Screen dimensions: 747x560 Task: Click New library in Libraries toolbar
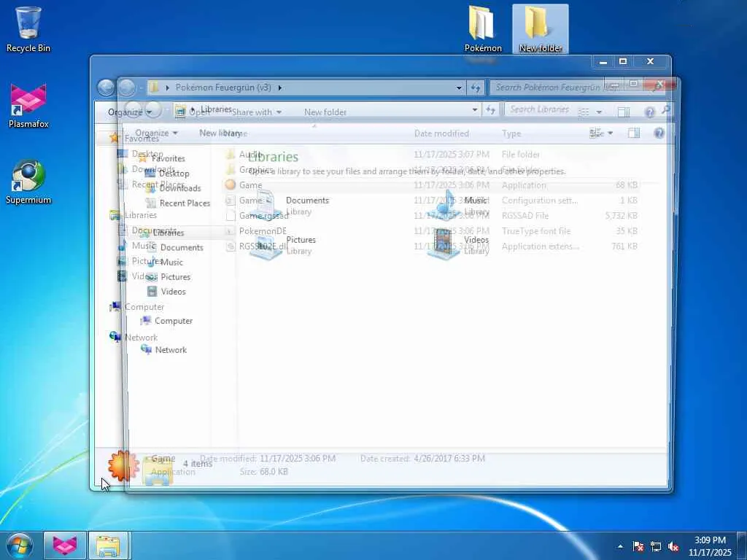220,133
